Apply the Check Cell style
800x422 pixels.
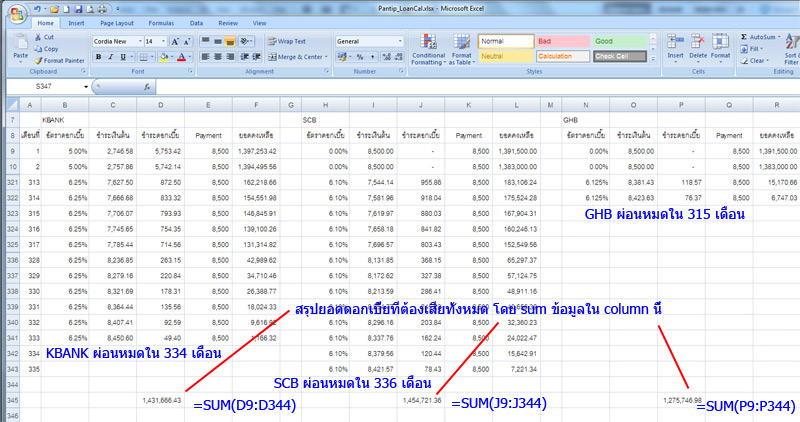click(619, 56)
